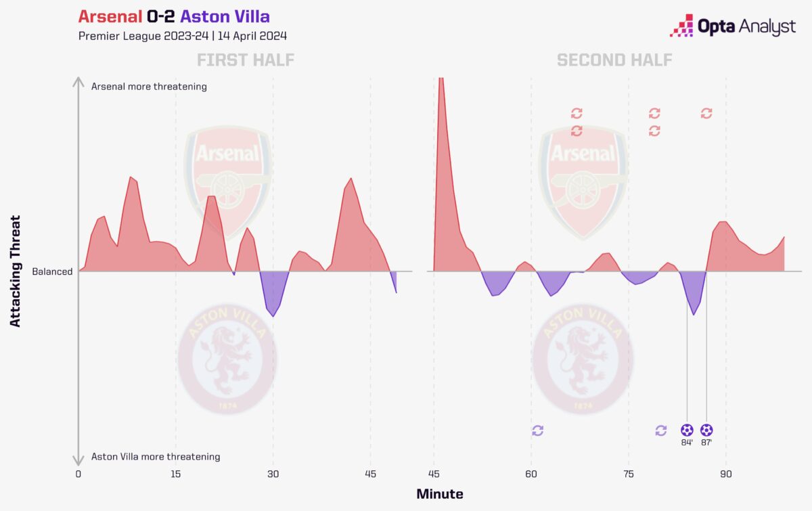Image resolution: width=812 pixels, height=511 pixels.
Task: Click the 84' goal ball icon
Action: pyautogui.click(x=687, y=430)
